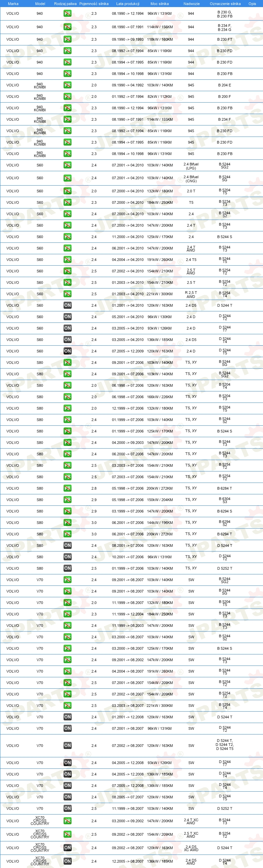The image size is (263, 868).
Task: Click petrol icon in 940 B 234 F, B 234 G row
Action: 68,27
